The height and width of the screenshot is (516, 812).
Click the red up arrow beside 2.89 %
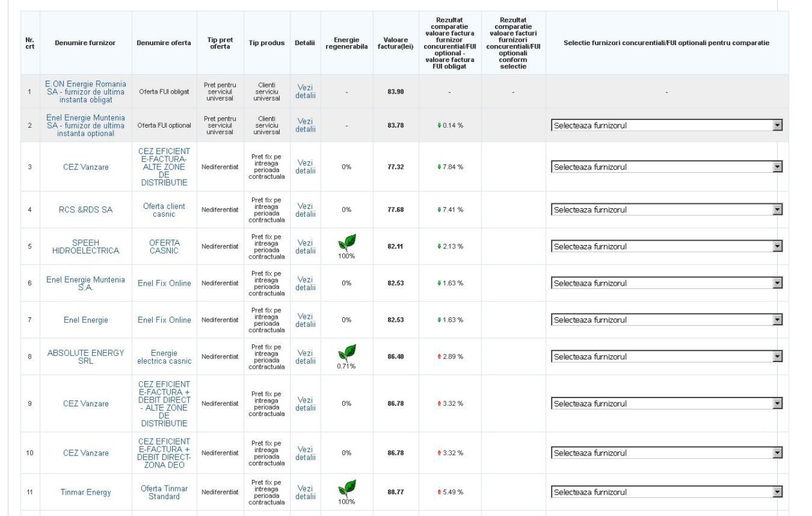coord(439,357)
